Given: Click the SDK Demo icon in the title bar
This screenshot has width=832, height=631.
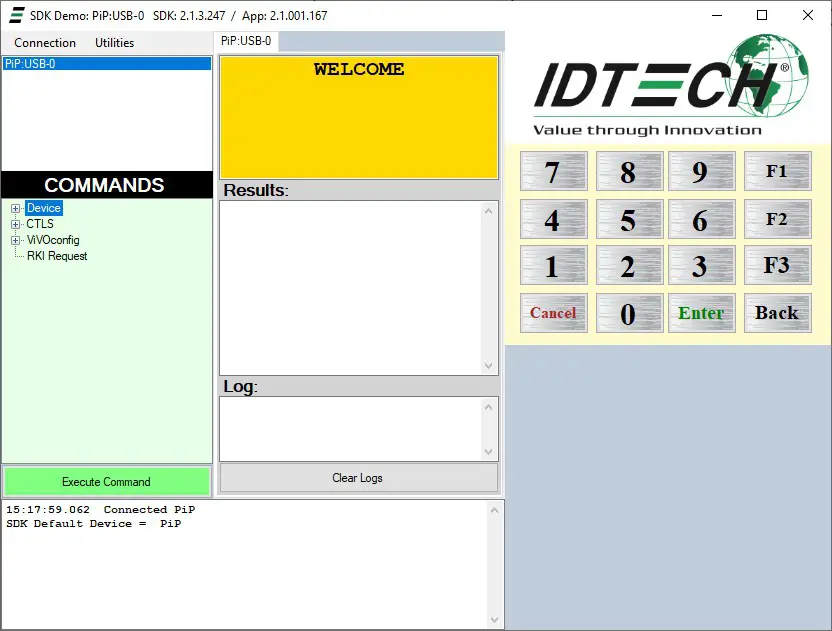Looking at the screenshot, I should tap(14, 15).
